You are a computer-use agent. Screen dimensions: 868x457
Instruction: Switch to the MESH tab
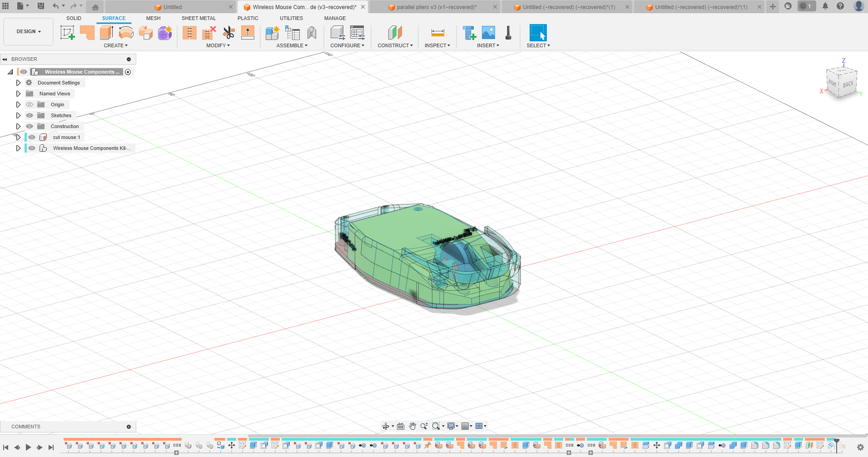coord(153,18)
